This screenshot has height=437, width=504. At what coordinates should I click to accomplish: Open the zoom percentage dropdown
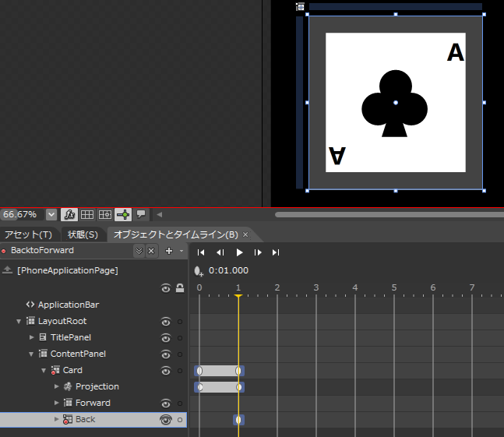(x=51, y=214)
